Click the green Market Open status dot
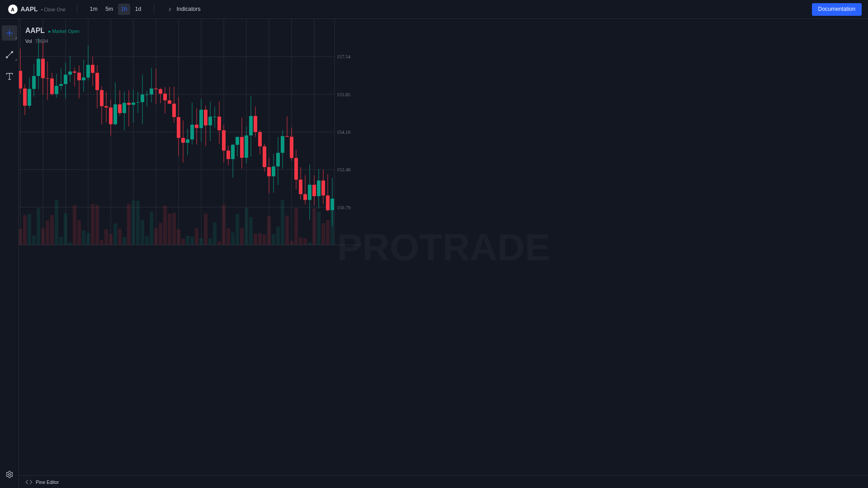This screenshot has width=868, height=488. (x=49, y=32)
